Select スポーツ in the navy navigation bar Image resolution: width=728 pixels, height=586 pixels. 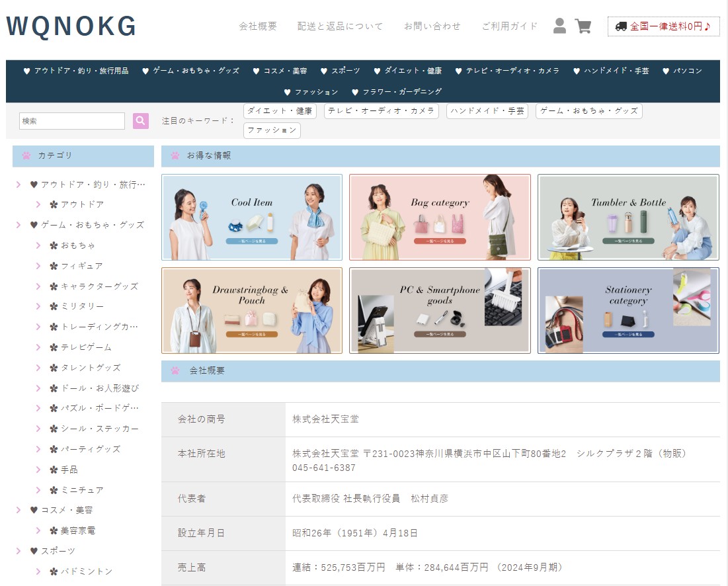click(341, 71)
